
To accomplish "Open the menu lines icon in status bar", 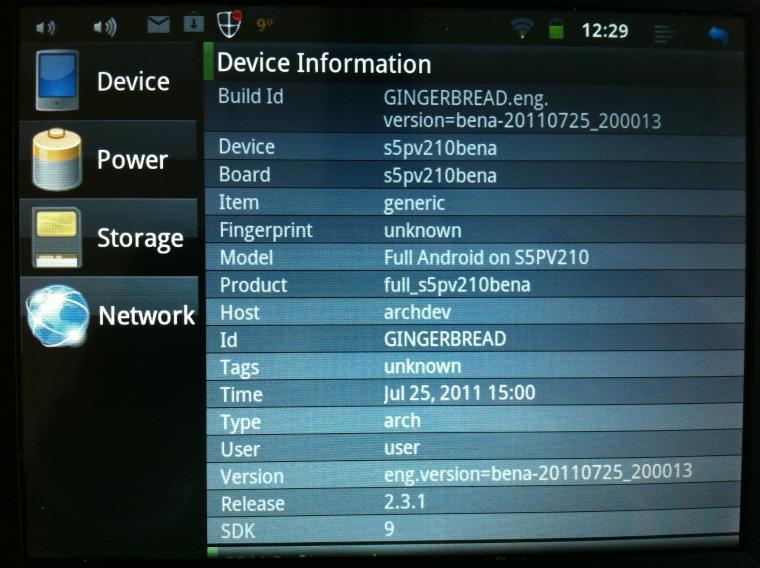I will (x=664, y=33).
